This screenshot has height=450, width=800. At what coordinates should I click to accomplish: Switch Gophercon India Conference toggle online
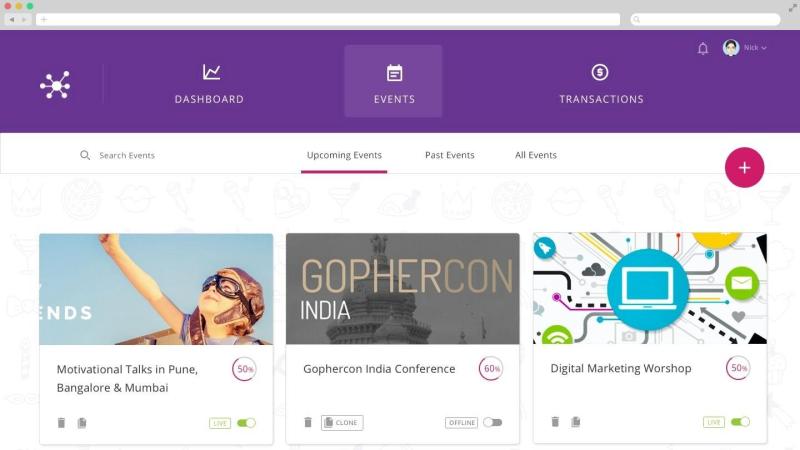[493, 422]
